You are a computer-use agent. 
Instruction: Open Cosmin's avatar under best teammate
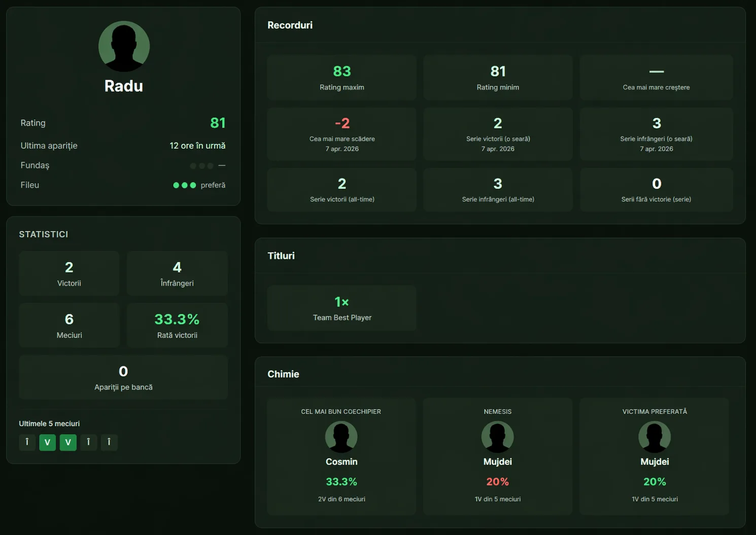[x=341, y=437]
